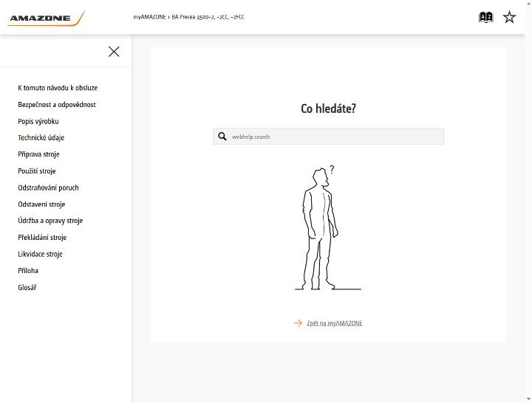Open the glossary A-Z book icon
The image size is (532, 403).
pyautogui.click(x=485, y=17)
